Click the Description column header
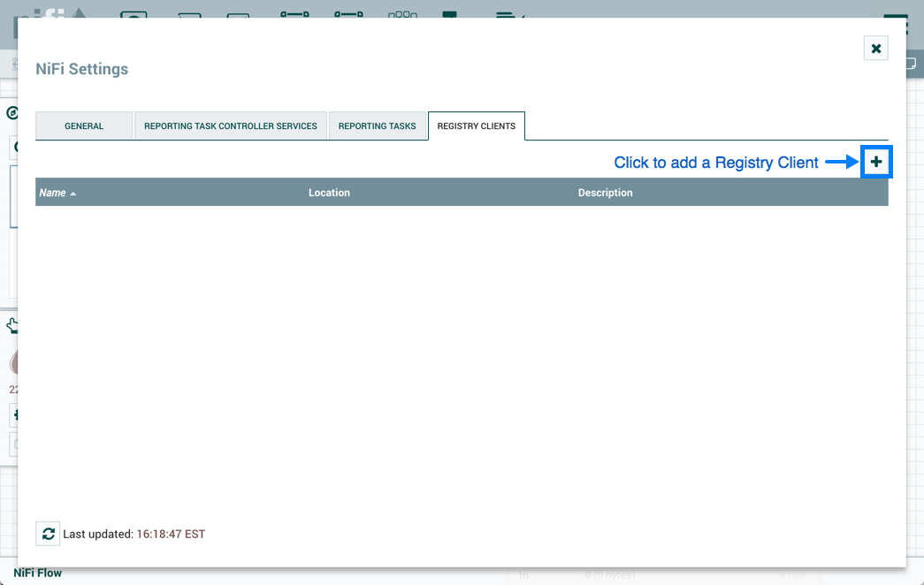Screen dimensions: 924x585 click(x=605, y=193)
